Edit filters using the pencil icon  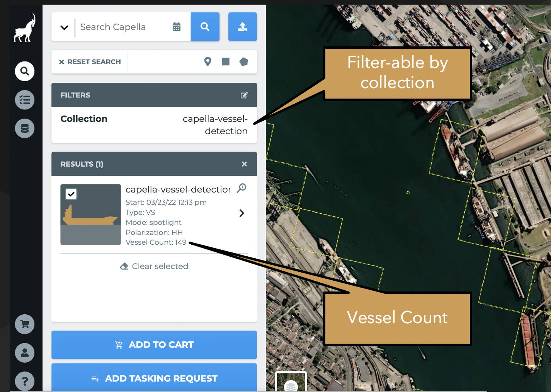[244, 95]
